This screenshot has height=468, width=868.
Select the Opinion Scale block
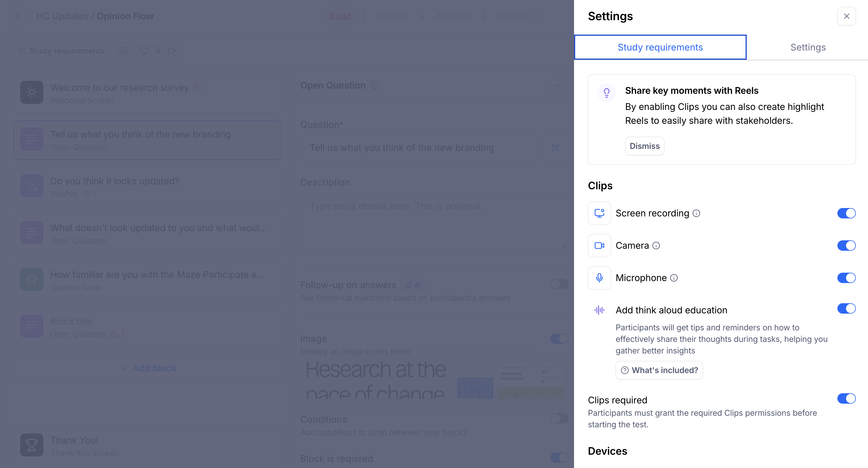point(147,280)
